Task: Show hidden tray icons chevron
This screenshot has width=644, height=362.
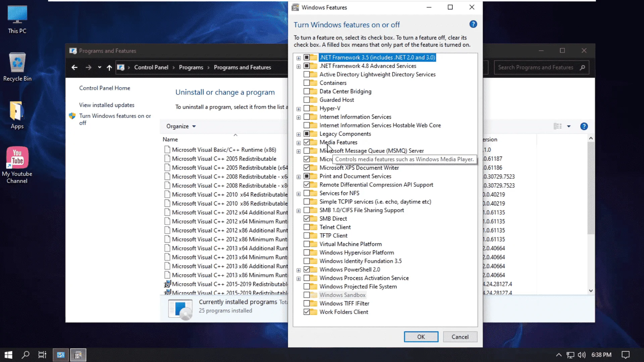Action: [x=559, y=355]
